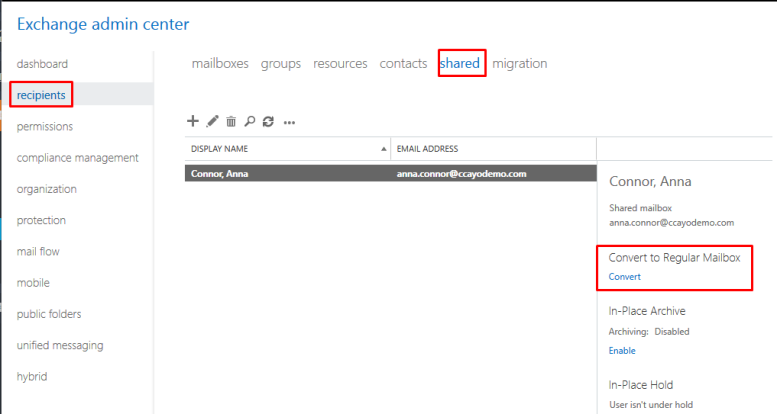Select the 'Connor, Anna' row name
This screenshot has height=414, width=777.
(220, 174)
